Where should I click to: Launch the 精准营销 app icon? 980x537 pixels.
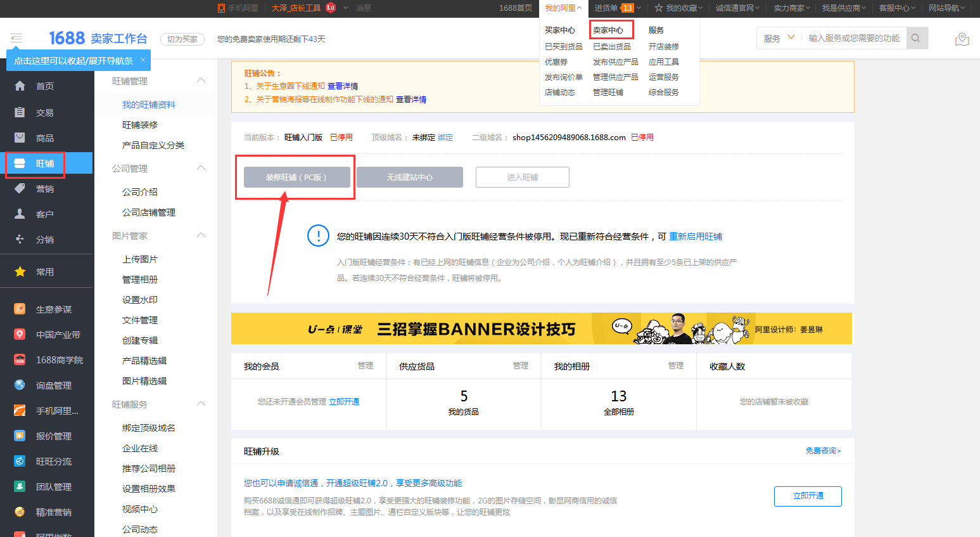coord(20,512)
